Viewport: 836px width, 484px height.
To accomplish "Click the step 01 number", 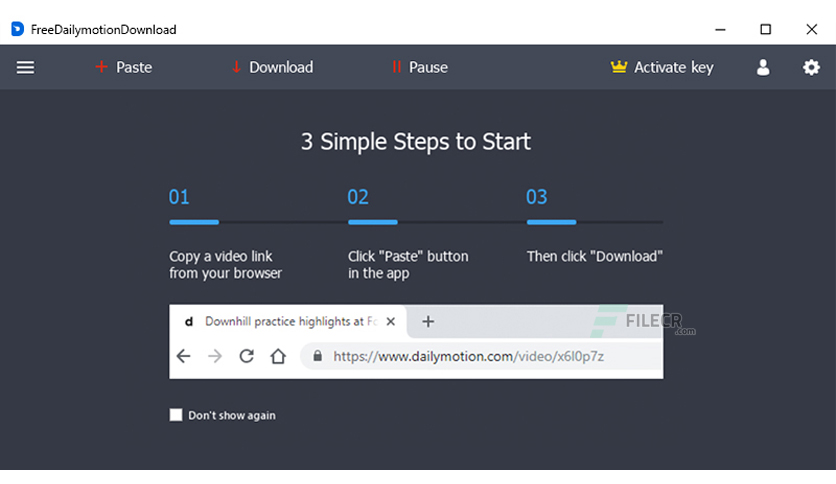I will pyautogui.click(x=179, y=197).
